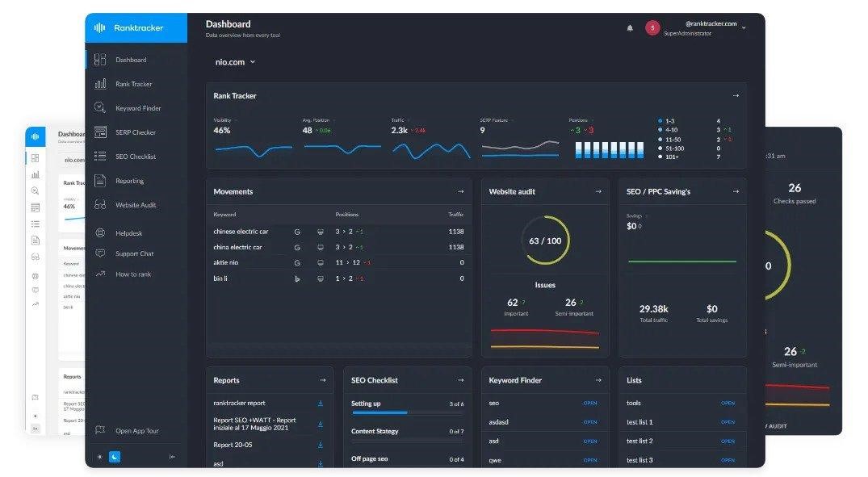Open Keyword Finder in the sidebar
Viewport: 868px width, 477px height.
coord(138,108)
